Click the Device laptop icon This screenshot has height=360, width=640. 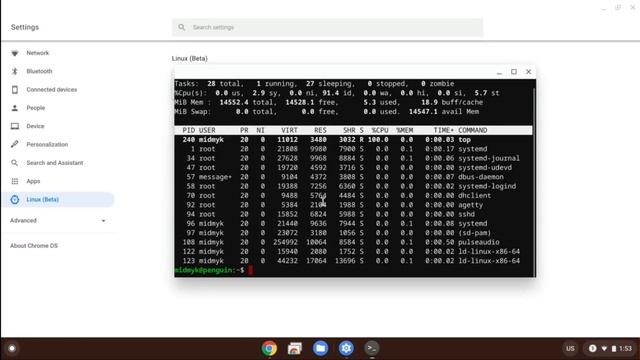pyautogui.click(x=15, y=126)
